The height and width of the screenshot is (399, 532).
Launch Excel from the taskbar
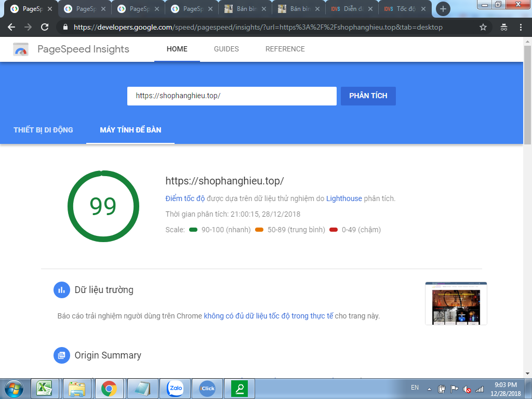click(44, 388)
